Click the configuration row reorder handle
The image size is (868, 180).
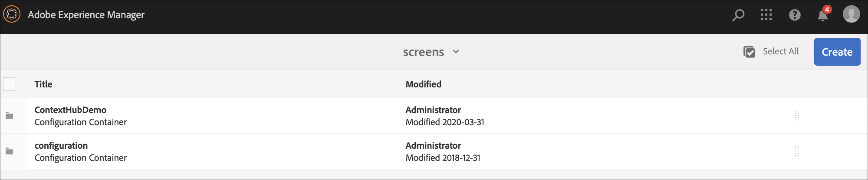(x=797, y=151)
